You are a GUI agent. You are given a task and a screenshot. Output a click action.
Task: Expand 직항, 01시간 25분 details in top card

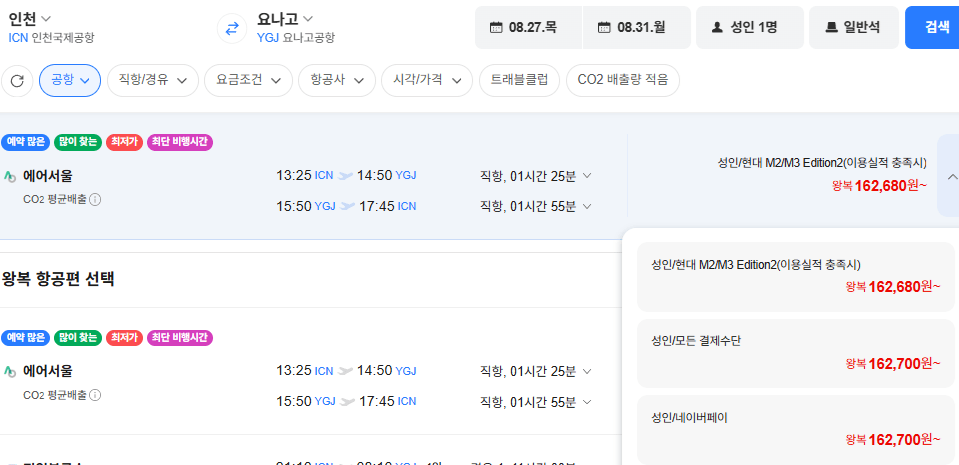pos(536,176)
